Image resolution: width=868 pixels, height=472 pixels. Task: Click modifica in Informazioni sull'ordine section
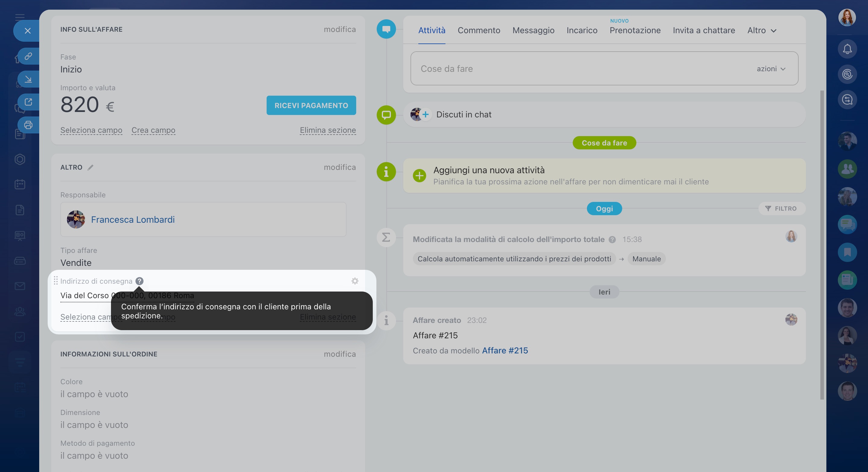tap(340, 354)
